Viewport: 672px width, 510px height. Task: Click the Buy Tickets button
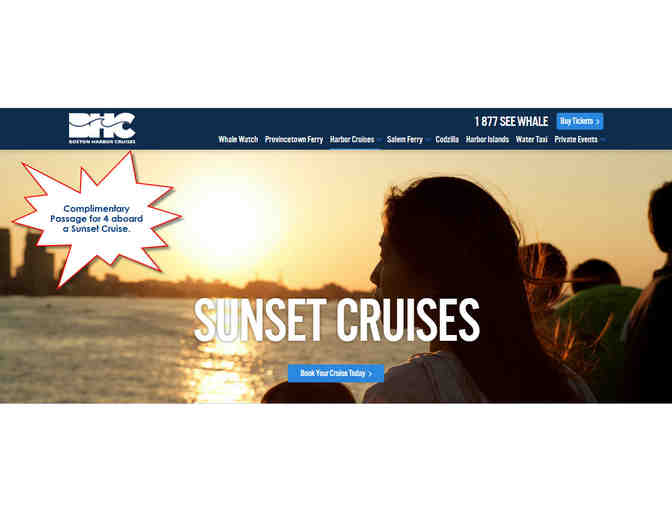[579, 121]
